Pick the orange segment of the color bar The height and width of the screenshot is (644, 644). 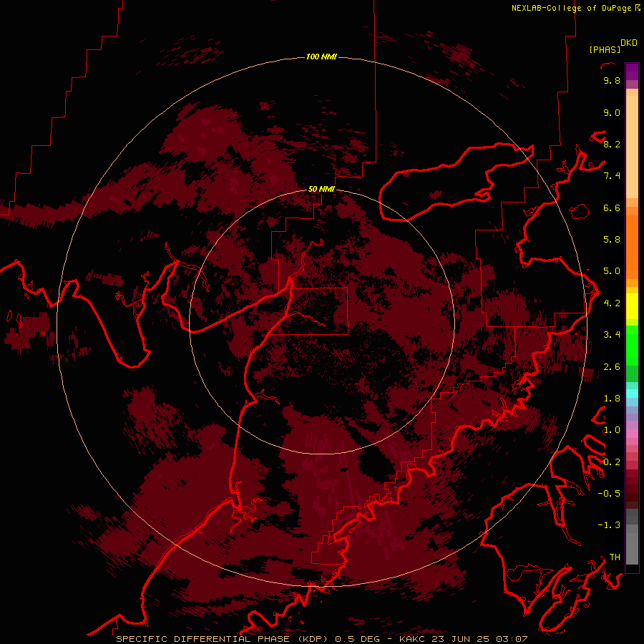tap(632, 246)
